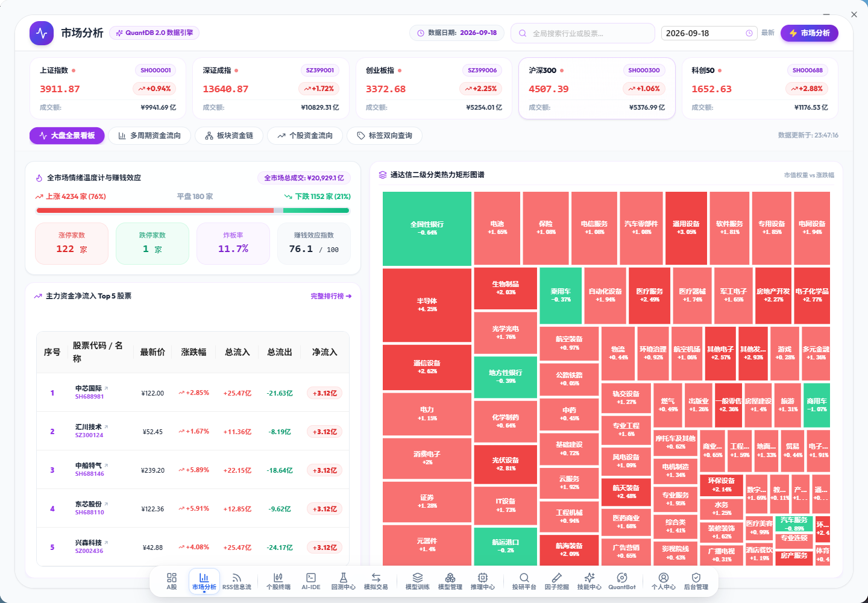Open 因子挖掘 dock icon
Image resolution: width=868 pixels, height=603 pixels.
click(557, 581)
